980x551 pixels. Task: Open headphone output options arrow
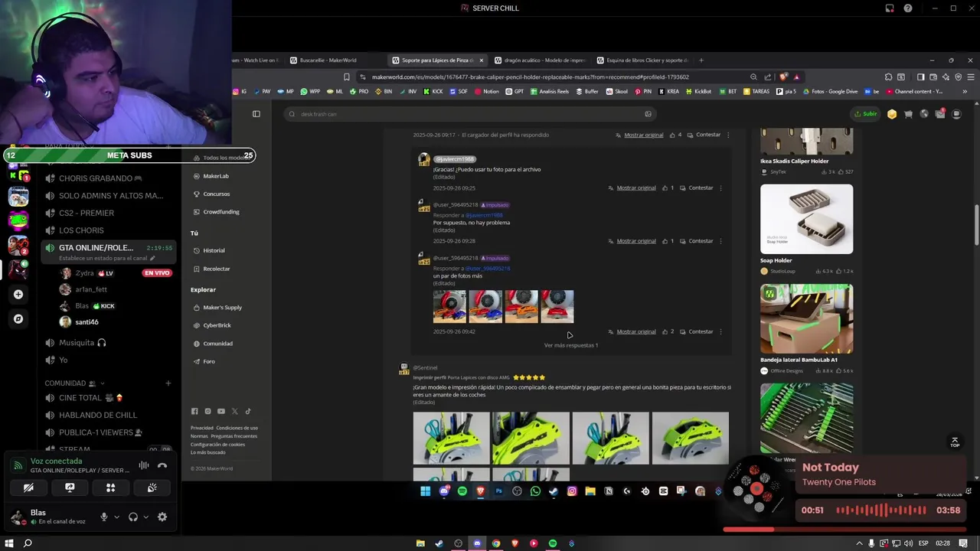(145, 517)
